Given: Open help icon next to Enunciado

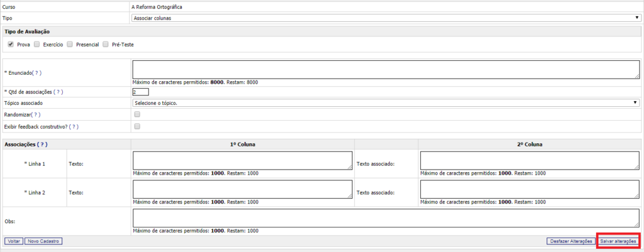Looking at the screenshot, I should point(38,73).
